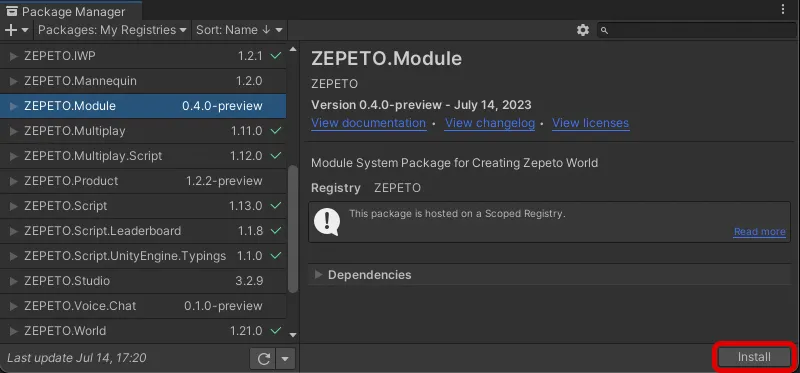Click the ZEPETO registry value
Image resolution: width=800 pixels, height=373 pixels.
[x=397, y=188]
